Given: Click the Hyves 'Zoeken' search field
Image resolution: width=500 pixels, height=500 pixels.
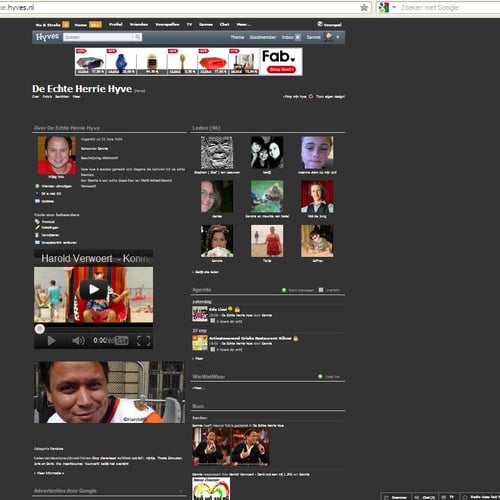Looking at the screenshot, I should pyautogui.click(x=99, y=37).
